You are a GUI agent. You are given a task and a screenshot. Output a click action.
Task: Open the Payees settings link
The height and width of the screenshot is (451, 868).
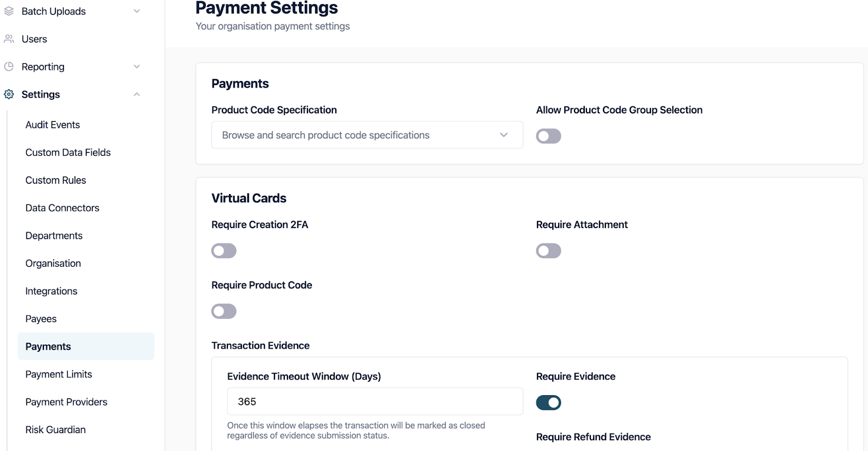tap(41, 319)
